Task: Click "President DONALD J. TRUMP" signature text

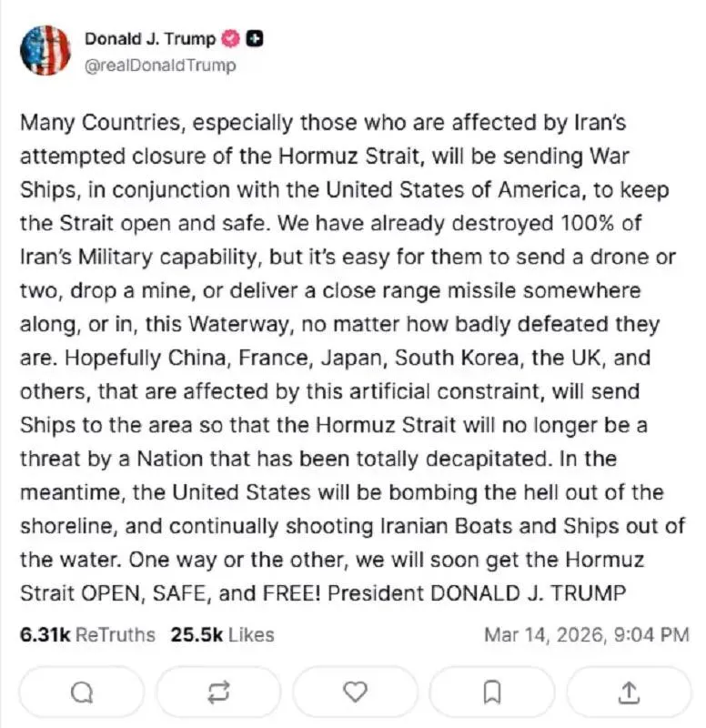Action: coord(477,593)
